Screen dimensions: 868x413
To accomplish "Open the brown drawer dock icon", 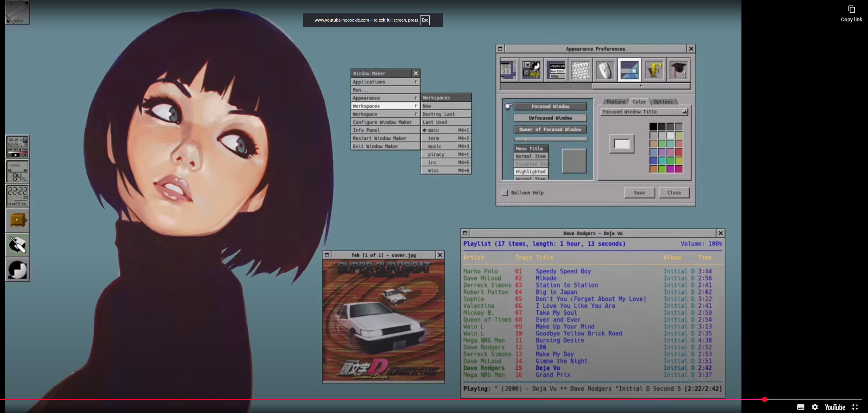I will [18, 220].
